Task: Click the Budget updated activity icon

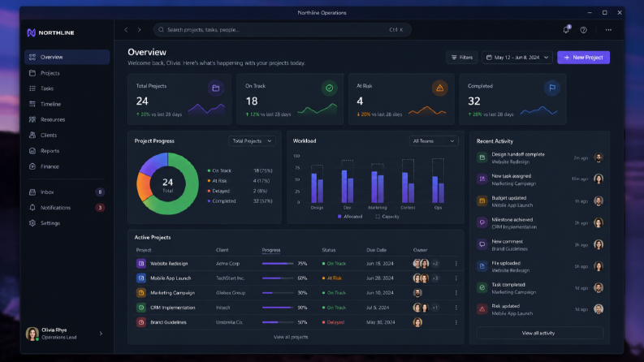Action: tap(482, 201)
